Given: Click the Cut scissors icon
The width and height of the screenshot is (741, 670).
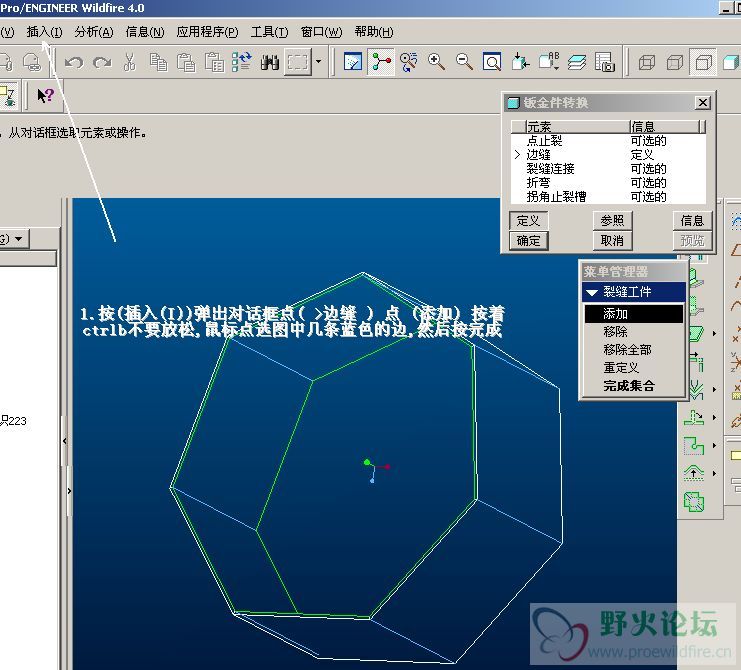Looking at the screenshot, I should pyautogui.click(x=129, y=62).
